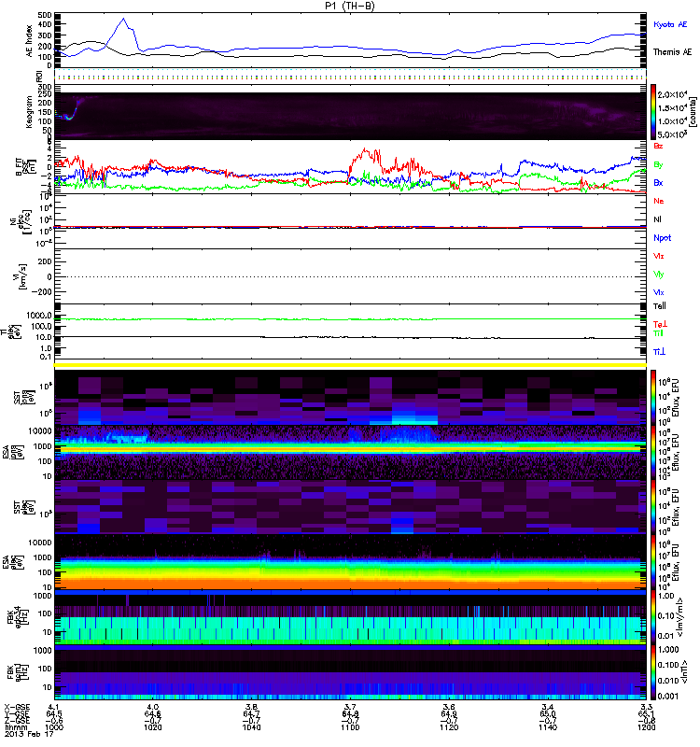Click the 1140 time tick label
700x747 pixels.
coord(548,727)
